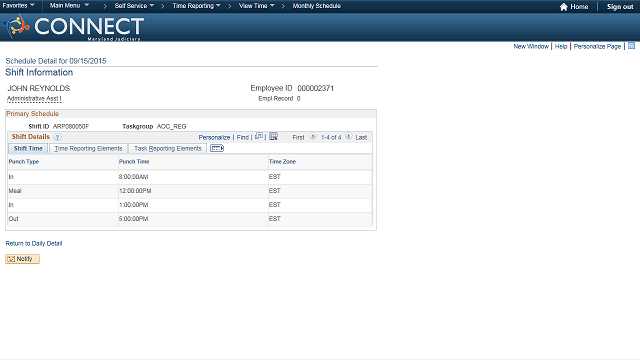640x360 pixels.
Task: Click the next row arrow icon
Action: (x=349, y=136)
